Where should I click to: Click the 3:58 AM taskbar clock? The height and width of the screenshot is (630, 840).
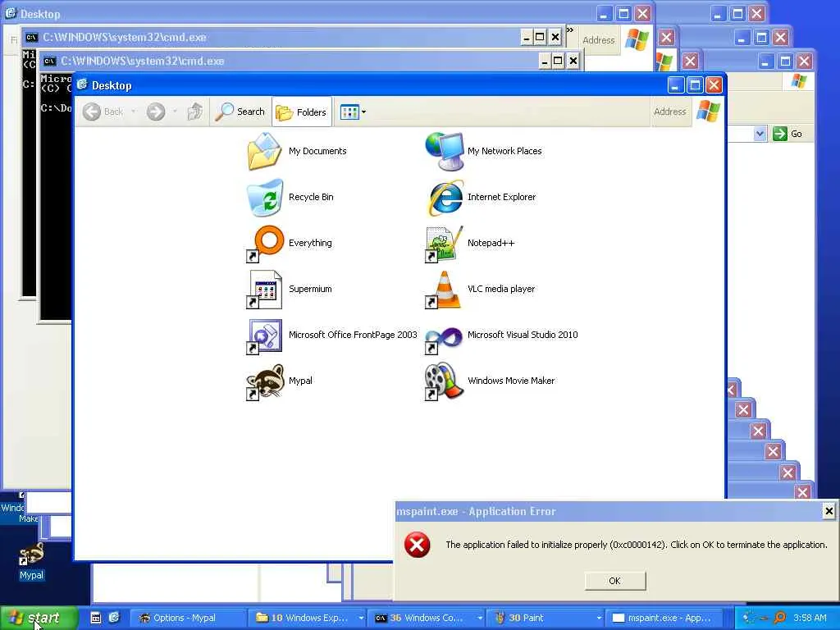(810, 618)
